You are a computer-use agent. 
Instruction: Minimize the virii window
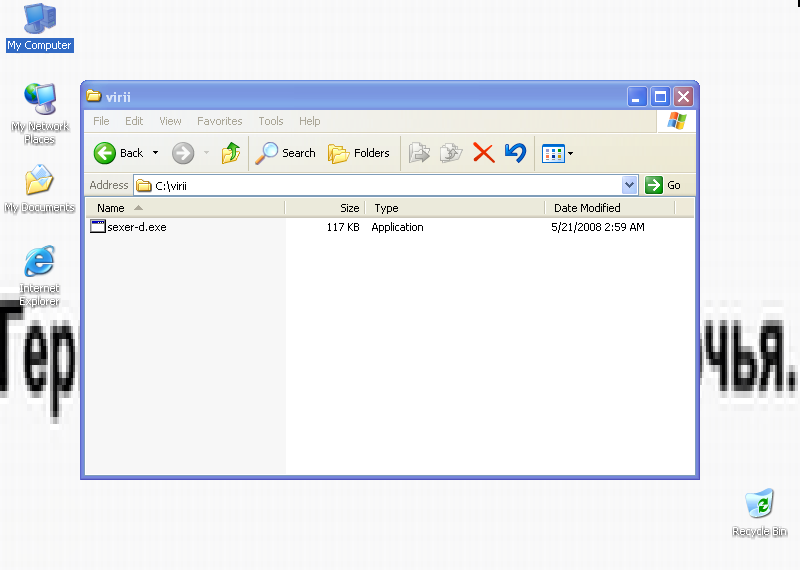point(637,96)
